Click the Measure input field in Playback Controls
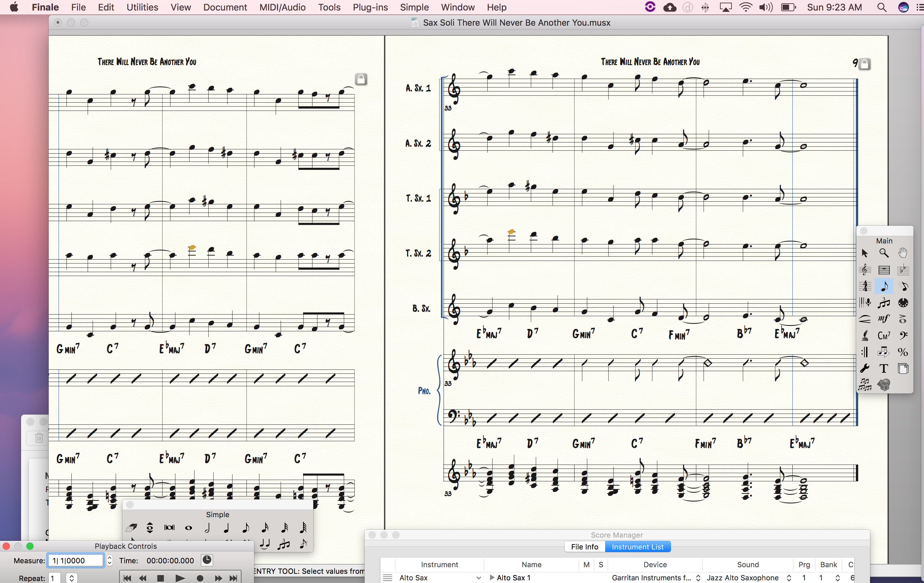924x583 pixels. pos(76,560)
